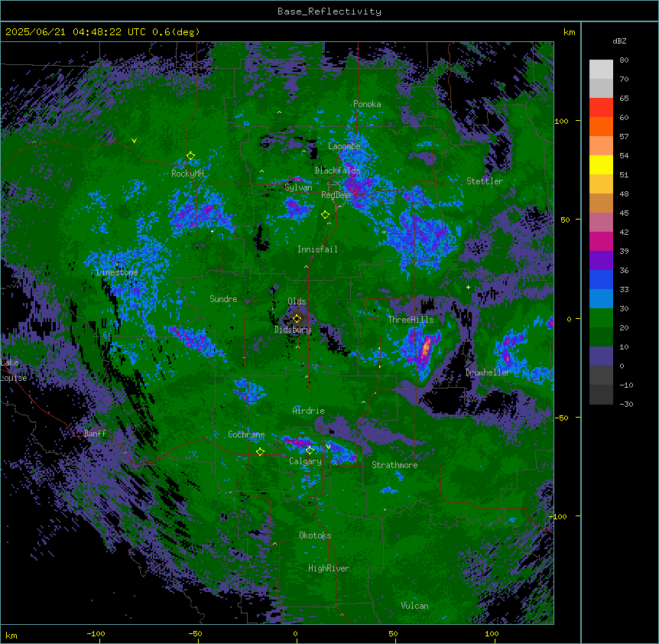Click the Okotoks label

coord(315,535)
